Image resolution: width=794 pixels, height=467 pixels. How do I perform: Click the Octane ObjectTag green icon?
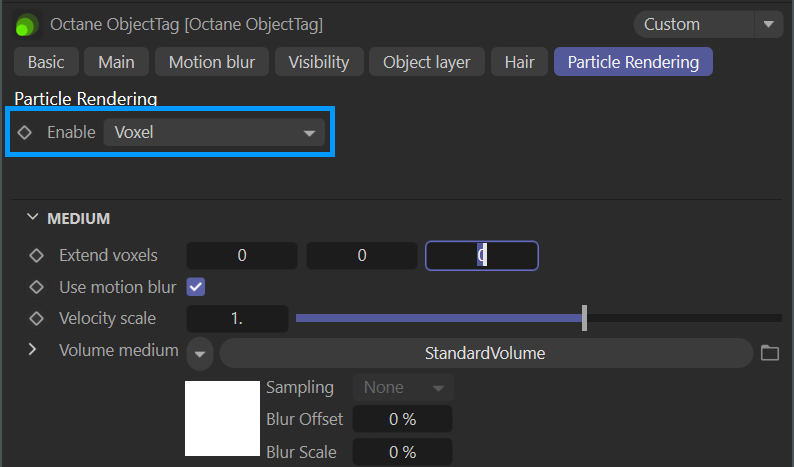point(26,25)
